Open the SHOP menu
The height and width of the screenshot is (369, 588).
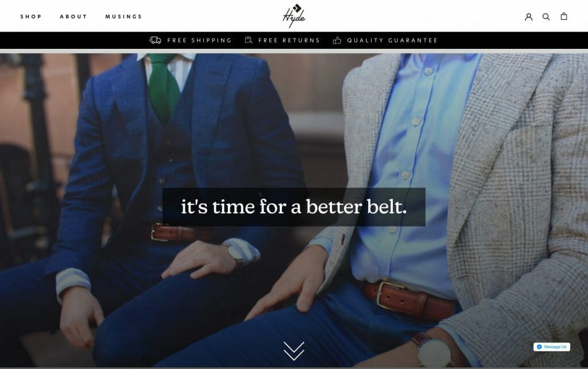31,17
